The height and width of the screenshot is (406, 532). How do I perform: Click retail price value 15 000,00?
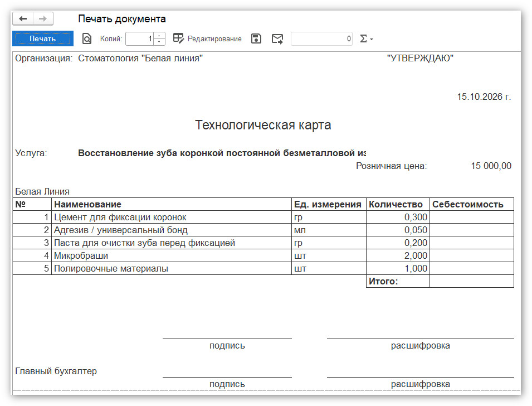[491, 166]
